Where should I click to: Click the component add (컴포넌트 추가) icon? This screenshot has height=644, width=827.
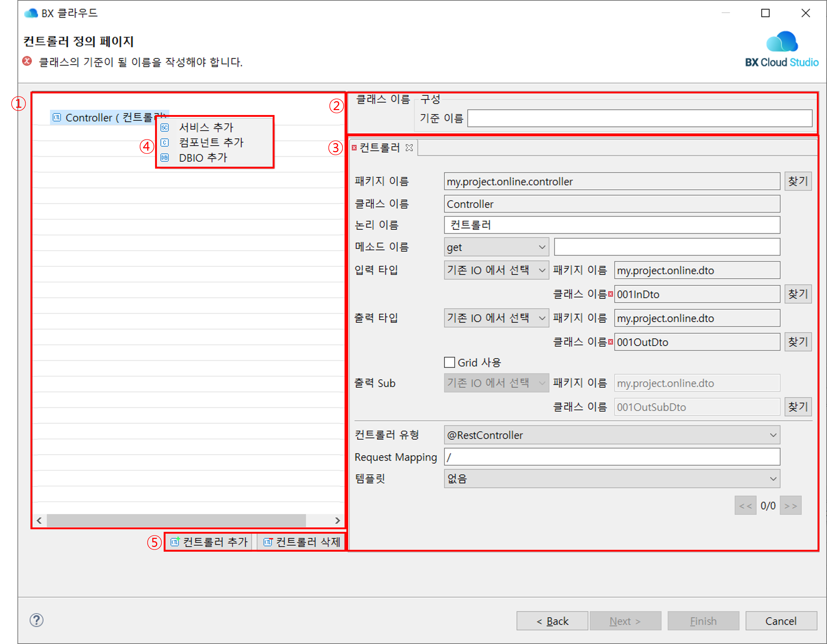coord(165,142)
